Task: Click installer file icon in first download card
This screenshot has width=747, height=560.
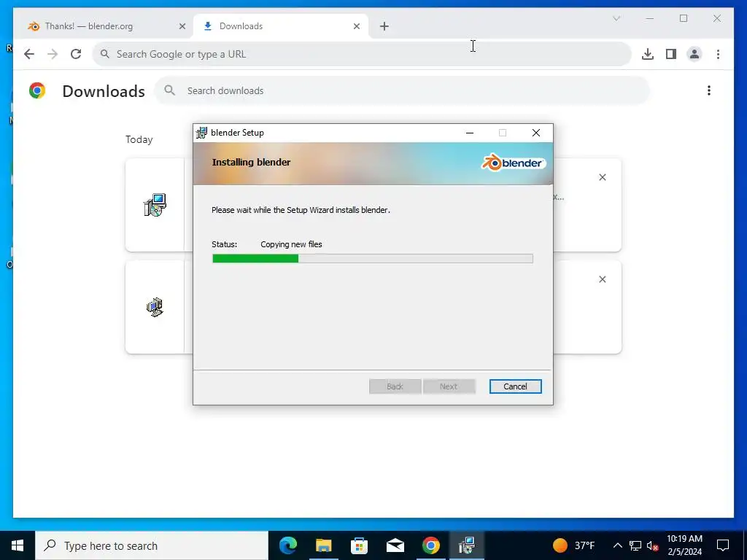Action: click(x=155, y=205)
